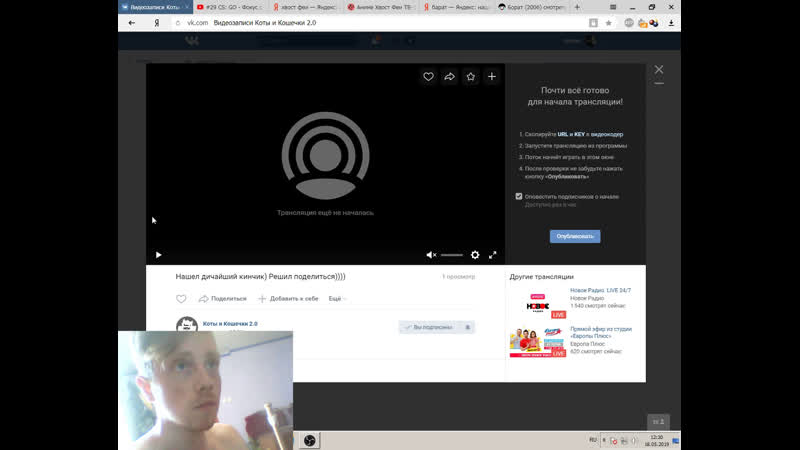The image size is (800, 450).
Task: Adjust the video volume slider
Action: coord(452,255)
